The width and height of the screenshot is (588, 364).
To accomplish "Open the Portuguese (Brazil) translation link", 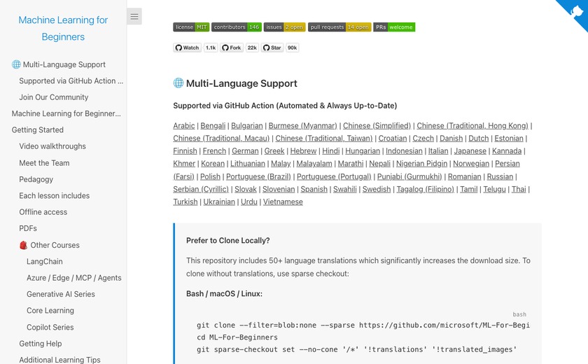I will tap(258, 176).
